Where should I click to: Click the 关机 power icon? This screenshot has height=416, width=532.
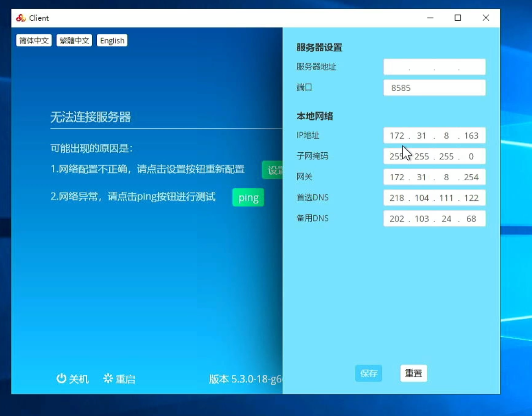click(x=61, y=378)
